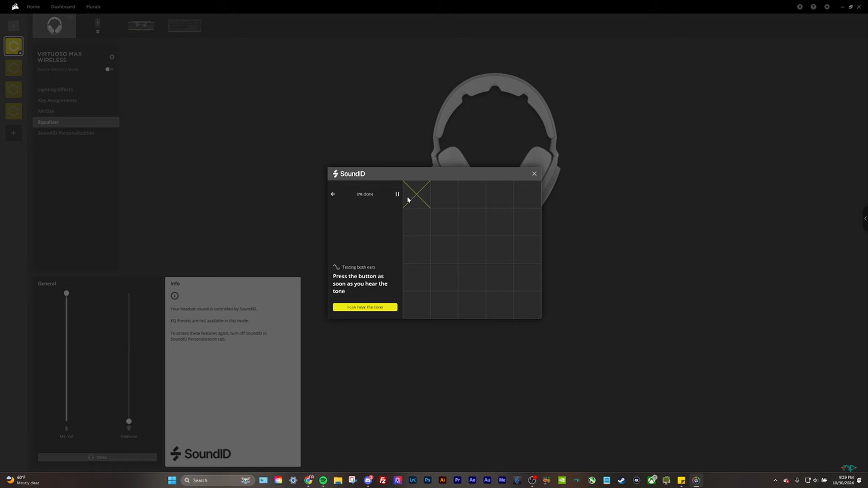The height and width of the screenshot is (488, 868).
Task: Open the weather widget showing 60°F
Action: coord(23,480)
